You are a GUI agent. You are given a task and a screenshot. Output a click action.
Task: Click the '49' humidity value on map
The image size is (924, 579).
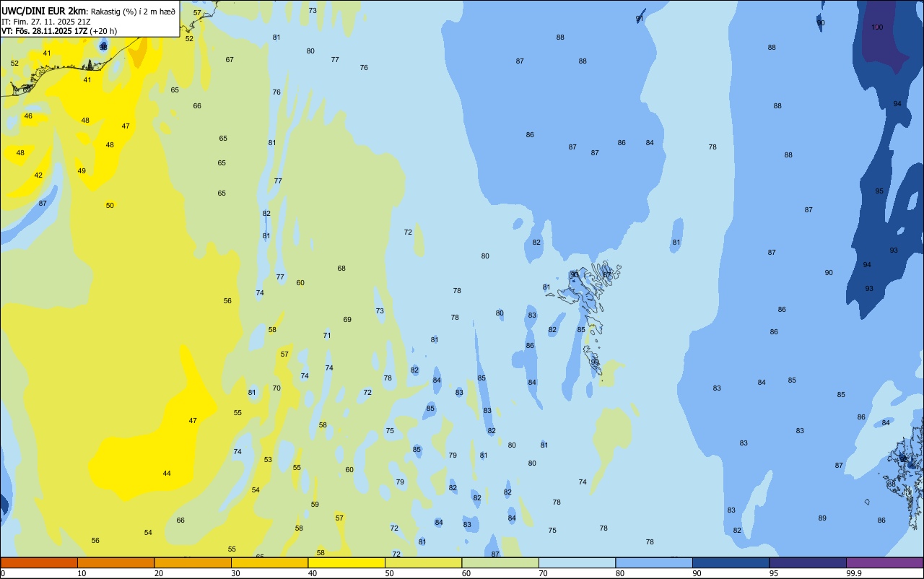(x=82, y=171)
